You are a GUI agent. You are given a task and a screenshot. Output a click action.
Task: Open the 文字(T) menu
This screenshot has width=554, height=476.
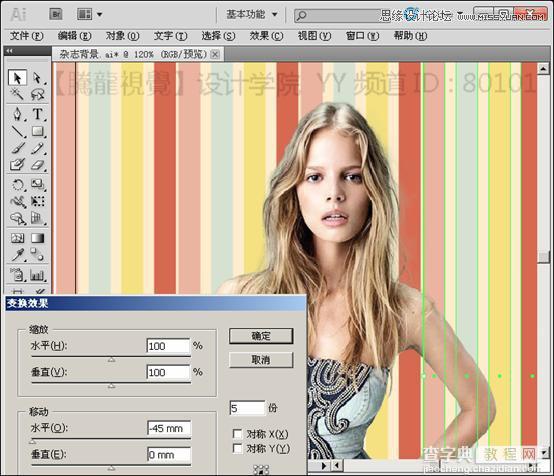pos(170,36)
